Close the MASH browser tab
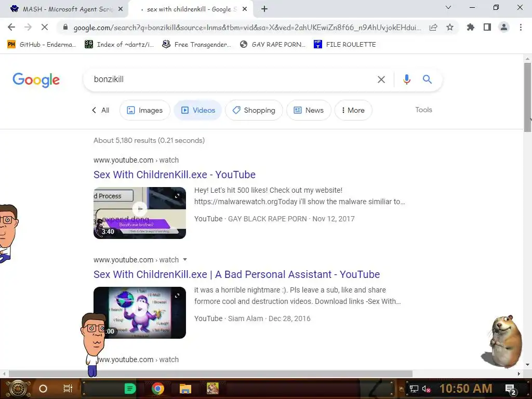Screen dimensions: 532x399 [121, 9]
